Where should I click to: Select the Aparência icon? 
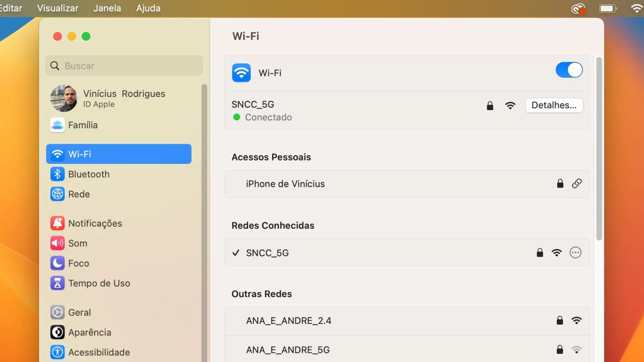pos(57,332)
